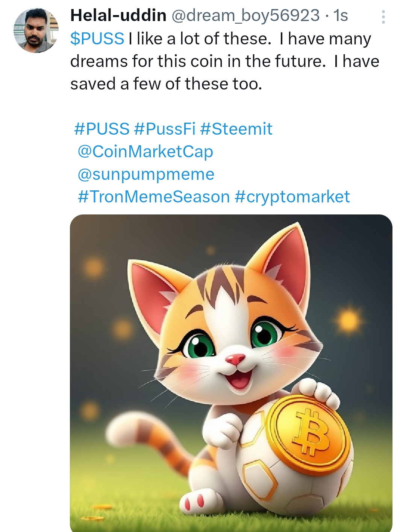
Task: Visit the @sunpumpmeme mention
Action: (x=146, y=174)
